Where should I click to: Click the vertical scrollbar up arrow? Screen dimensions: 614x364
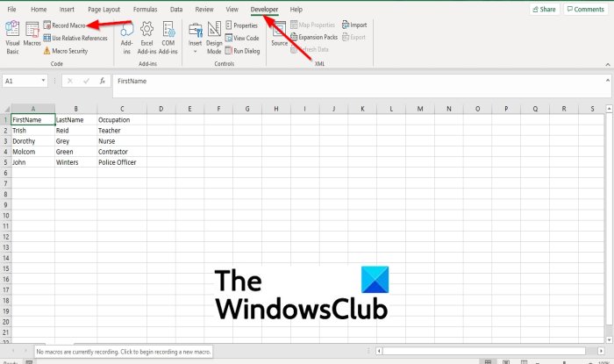click(x=609, y=109)
